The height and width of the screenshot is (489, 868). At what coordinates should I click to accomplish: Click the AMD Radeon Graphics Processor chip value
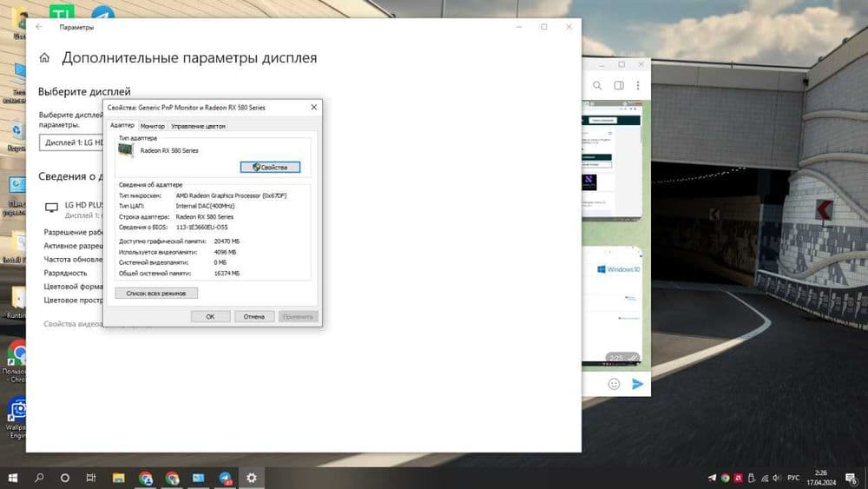coord(231,195)
